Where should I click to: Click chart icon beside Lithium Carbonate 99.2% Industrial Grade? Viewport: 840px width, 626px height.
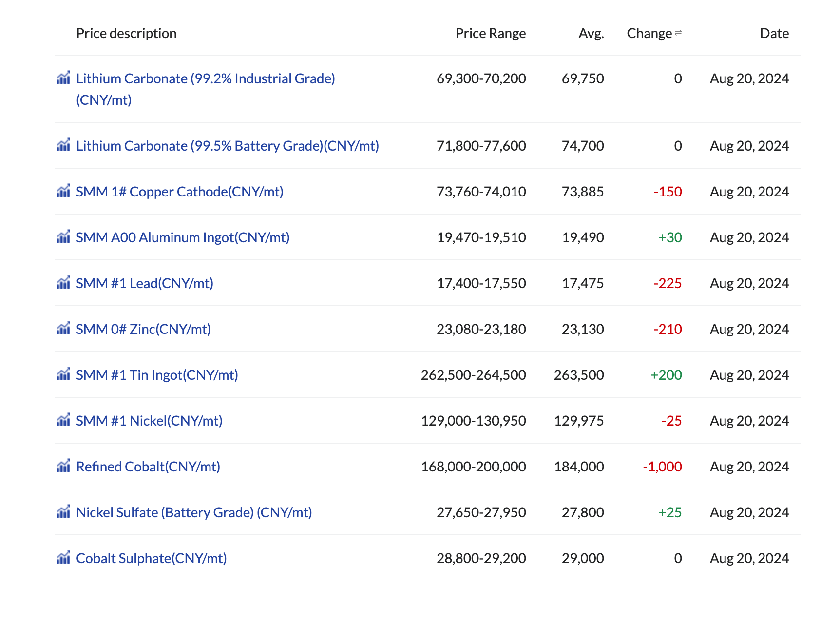pyautogui.click(x=63, y=78)
